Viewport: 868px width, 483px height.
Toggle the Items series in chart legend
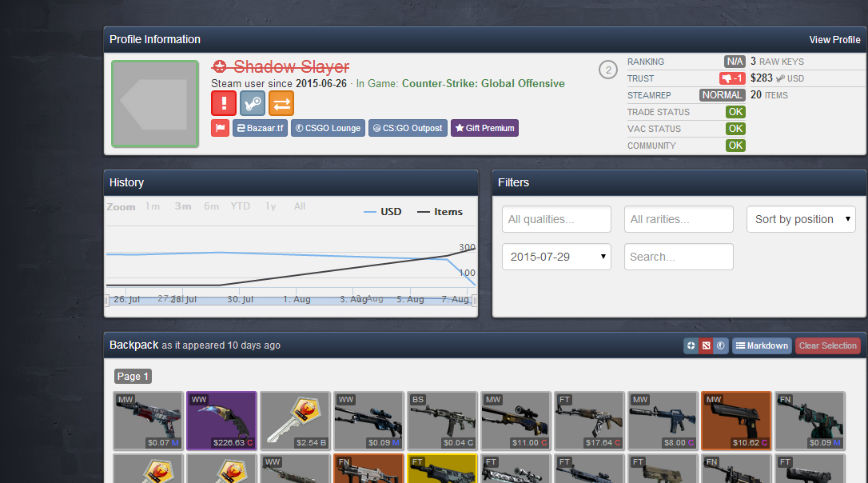pos(440,212)
